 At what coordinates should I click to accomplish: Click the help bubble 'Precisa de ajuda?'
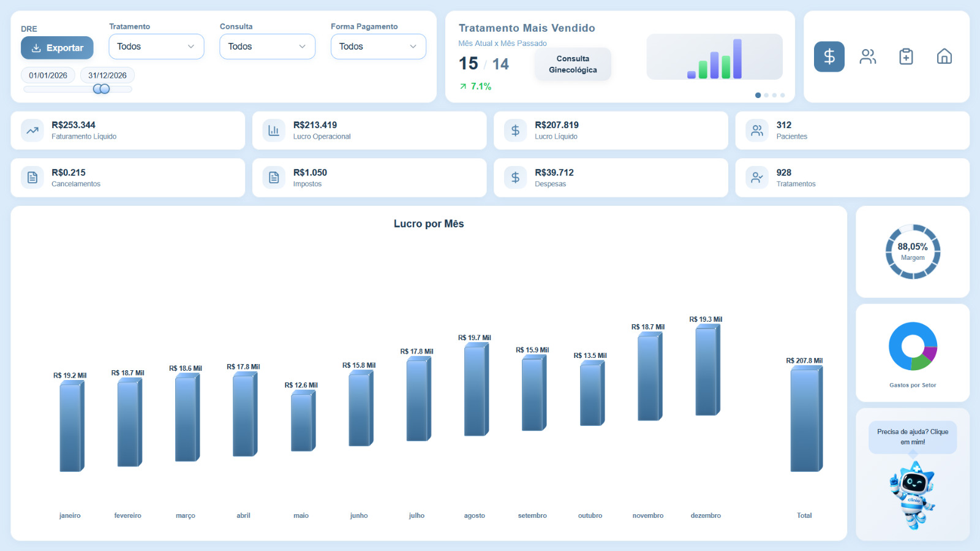(912, 436)
